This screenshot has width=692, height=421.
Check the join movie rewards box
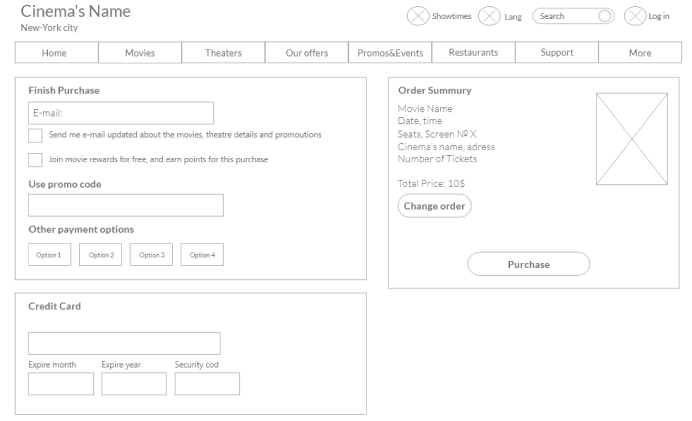[35, 160]
